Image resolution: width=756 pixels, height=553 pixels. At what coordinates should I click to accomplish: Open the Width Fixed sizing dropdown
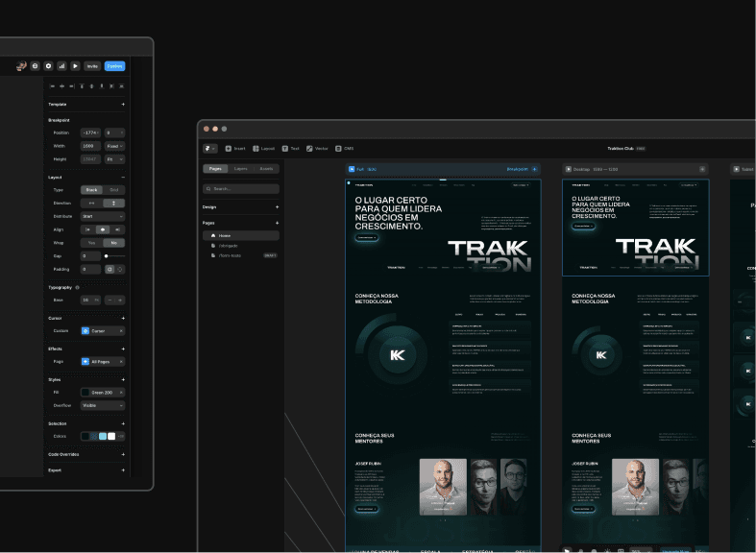click(x=114, y=146)
